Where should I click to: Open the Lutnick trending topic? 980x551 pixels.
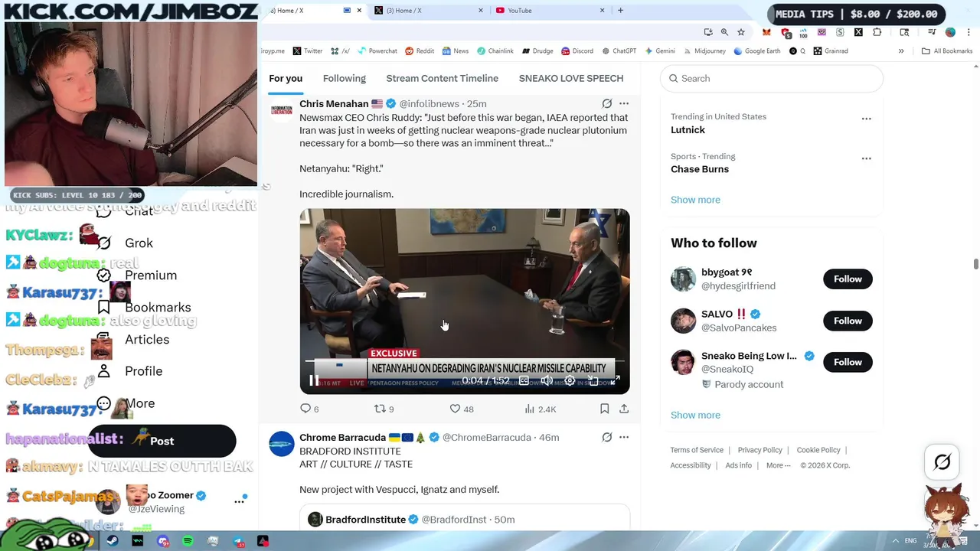[688, 129]
